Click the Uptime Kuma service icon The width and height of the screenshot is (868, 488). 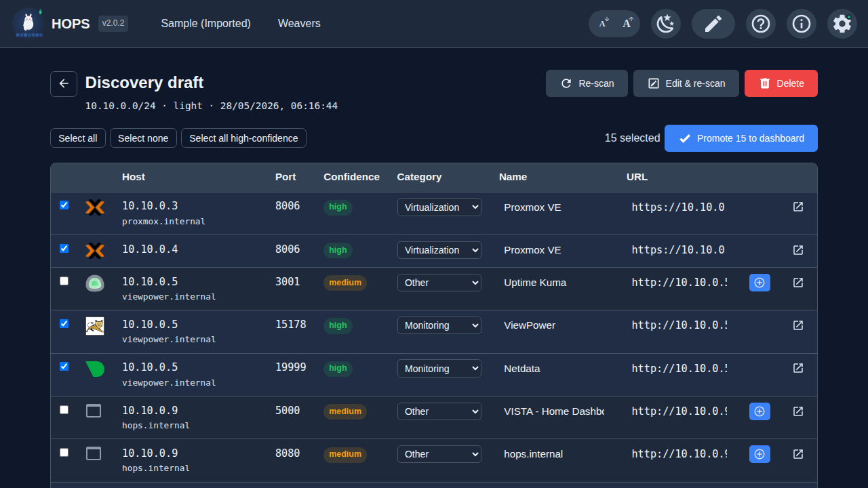[x=95, y=283]
